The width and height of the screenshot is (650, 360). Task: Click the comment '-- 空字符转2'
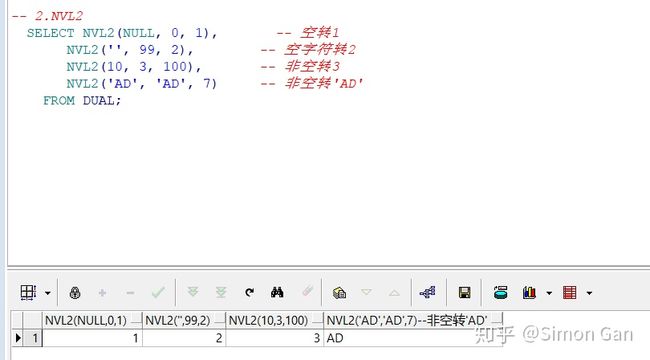point(308,50)
